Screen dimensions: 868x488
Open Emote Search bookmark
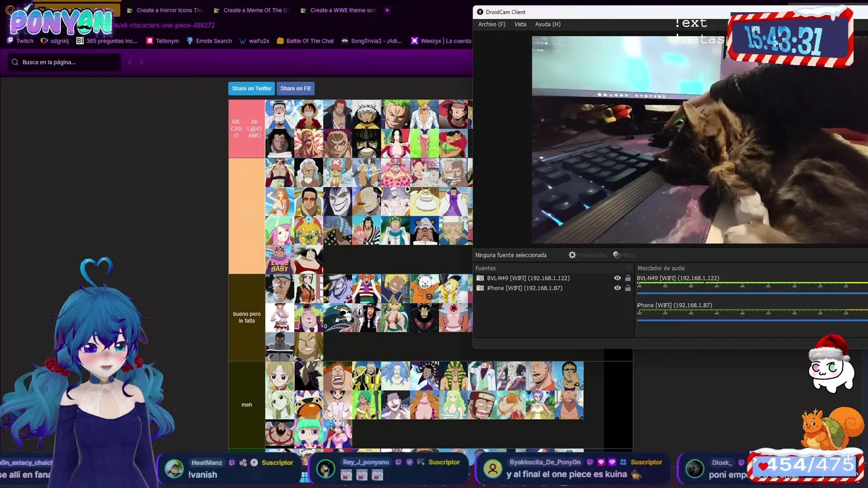209,41
